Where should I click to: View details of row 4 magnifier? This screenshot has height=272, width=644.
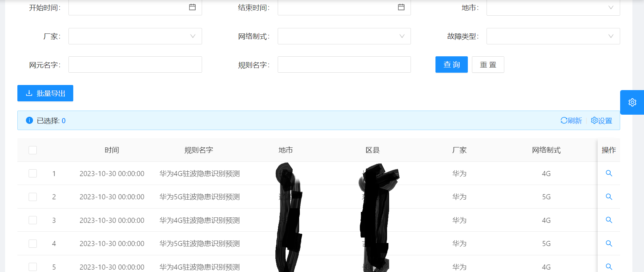(x=609, y=243)
